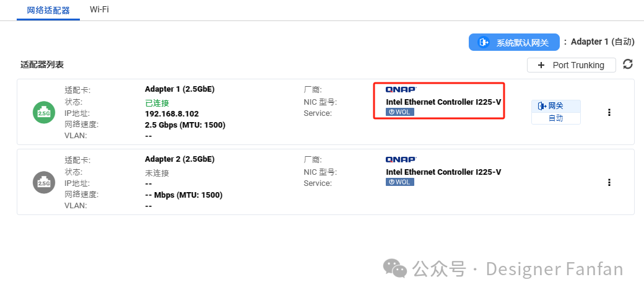This screenshot has height=295, width=644.
Task: Click the Adapter 2 (2.5GbE) name
Action: [180, 159]
